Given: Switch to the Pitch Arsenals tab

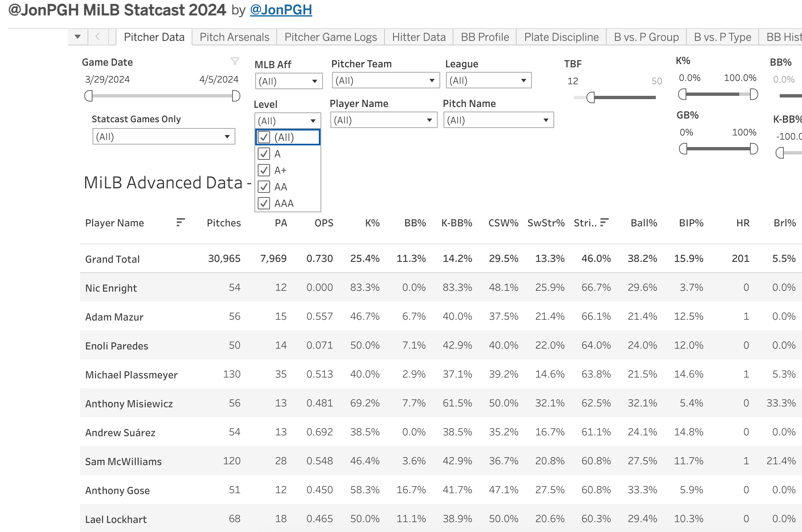Looking at the screenshot, I should 234,37.
